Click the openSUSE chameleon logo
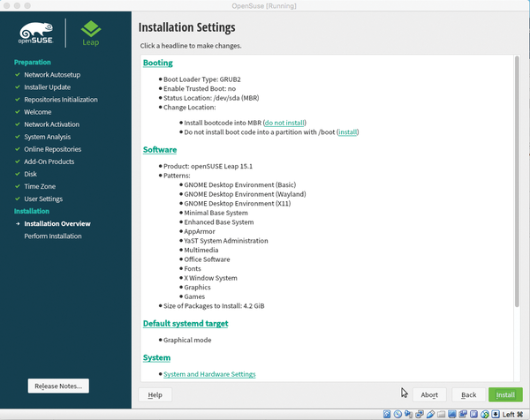Image resolution: width=530 pixels, height=420 pixels. 36,33
